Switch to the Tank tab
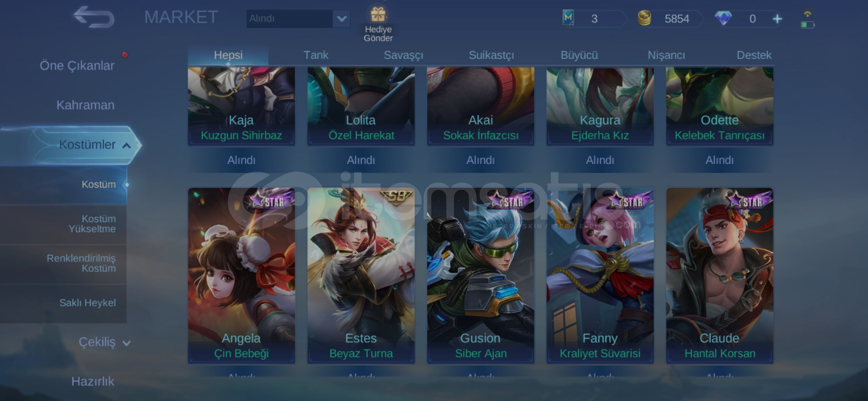This screenshot has height=401, width=868. pyautogui.click(x=316, y=55)
